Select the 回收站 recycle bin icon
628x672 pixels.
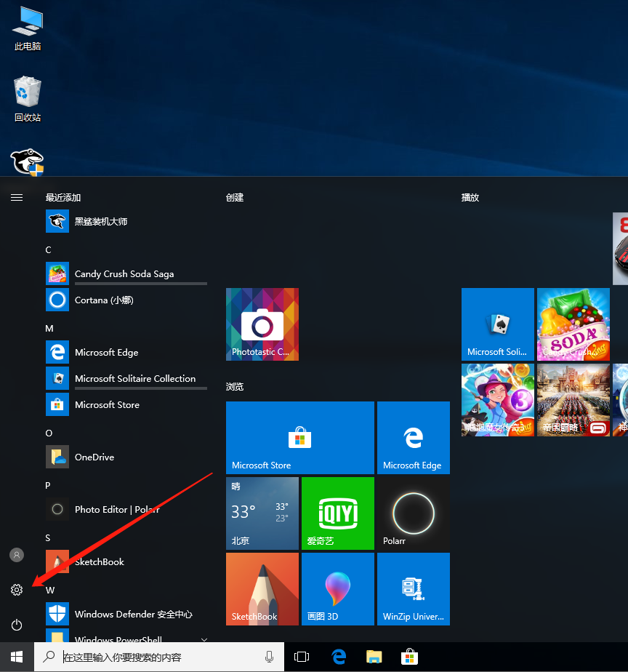pos(28,100)
